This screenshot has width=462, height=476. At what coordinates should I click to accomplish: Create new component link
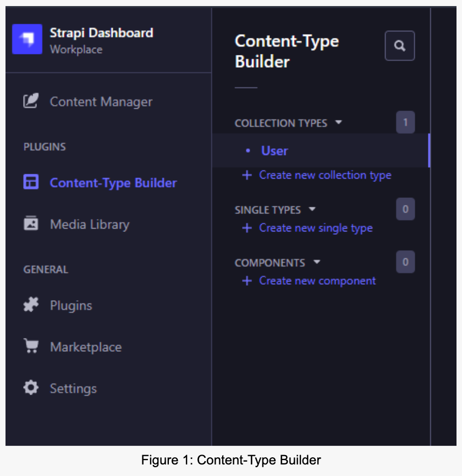[317, 281]
